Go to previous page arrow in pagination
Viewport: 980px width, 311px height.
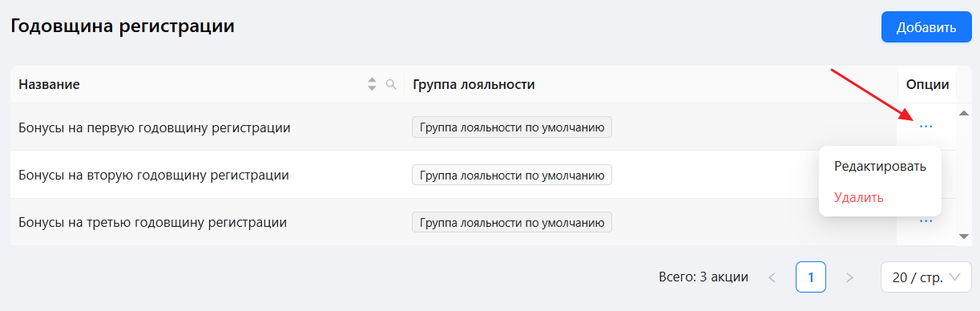pyautogui.click(x=772, y=277)
